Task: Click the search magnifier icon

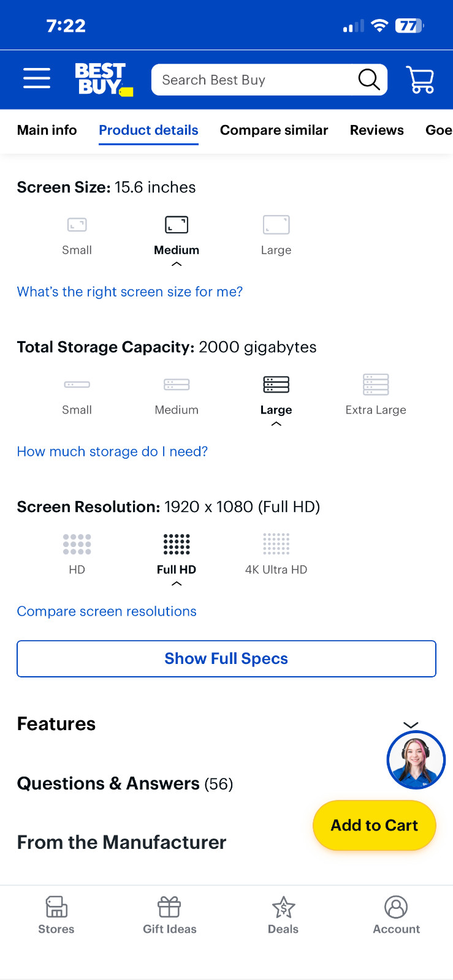Action: pyautogui.click(x=369, y=80)
